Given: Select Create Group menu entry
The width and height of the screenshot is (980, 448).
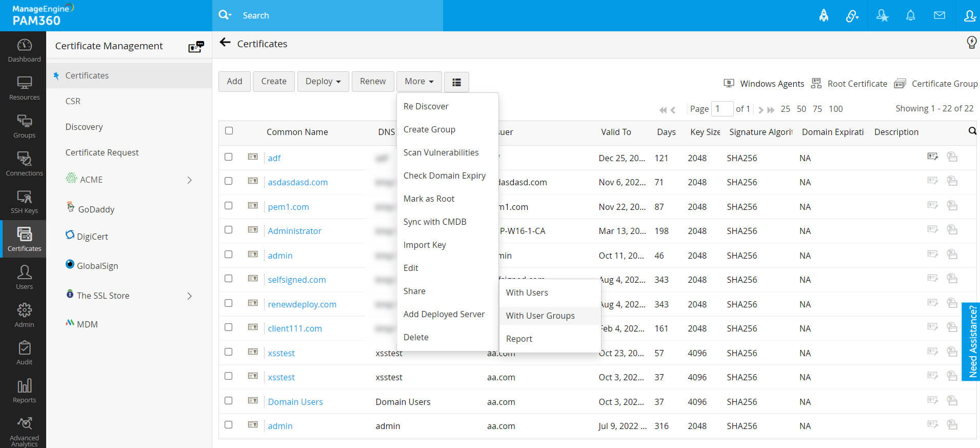Looking at the screenshot, I should click(x=447, y=129).
